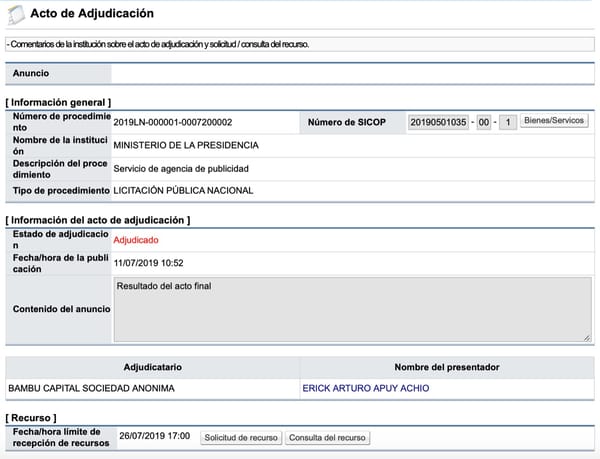Click the MINISTERIO DE LA PRESIDENCIA text
The image size is (600, 459).
point(186,145)
